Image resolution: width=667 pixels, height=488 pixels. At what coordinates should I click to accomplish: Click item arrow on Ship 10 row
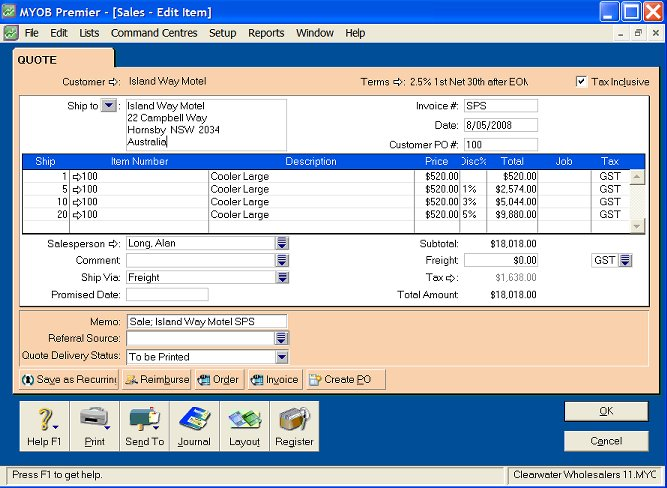click(77, 202)
